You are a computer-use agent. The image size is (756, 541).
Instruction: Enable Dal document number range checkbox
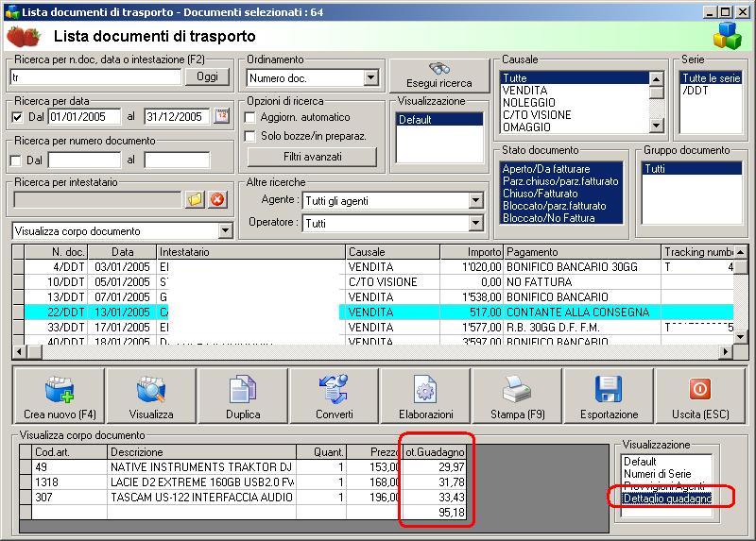pos(16,161)
